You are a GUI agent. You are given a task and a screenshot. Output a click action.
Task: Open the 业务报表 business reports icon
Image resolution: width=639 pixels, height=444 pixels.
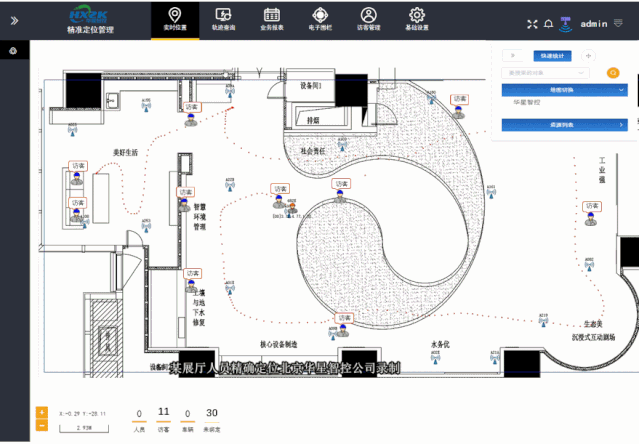(x=271, y=19)
